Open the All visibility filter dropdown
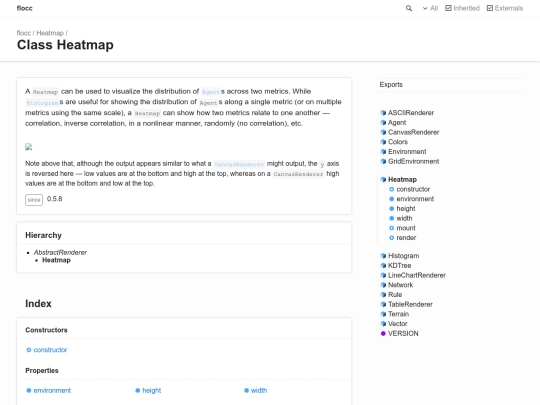Screen dimensions: 540x405 pos(430,8)
